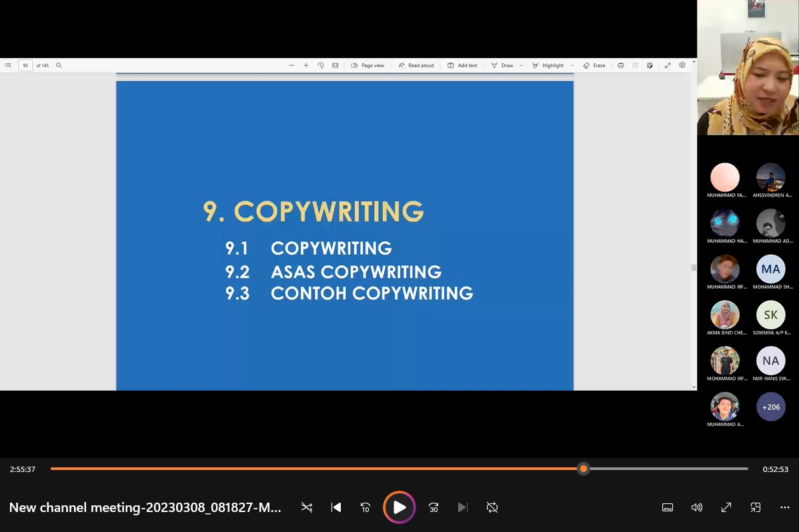799x532 pixels.
Task: Click the of 145 page count text
Action: (42, 66)
